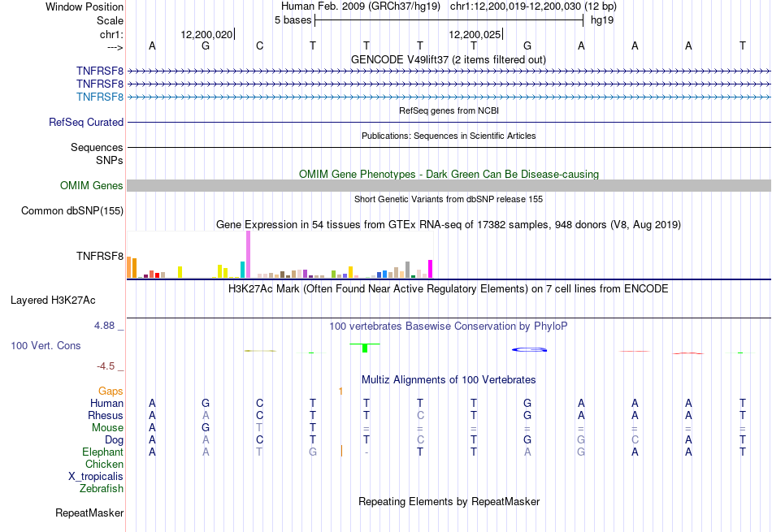Click the -4.5 lower limit of PhyloP scale

pyautogui.click(x=106, y=365)
